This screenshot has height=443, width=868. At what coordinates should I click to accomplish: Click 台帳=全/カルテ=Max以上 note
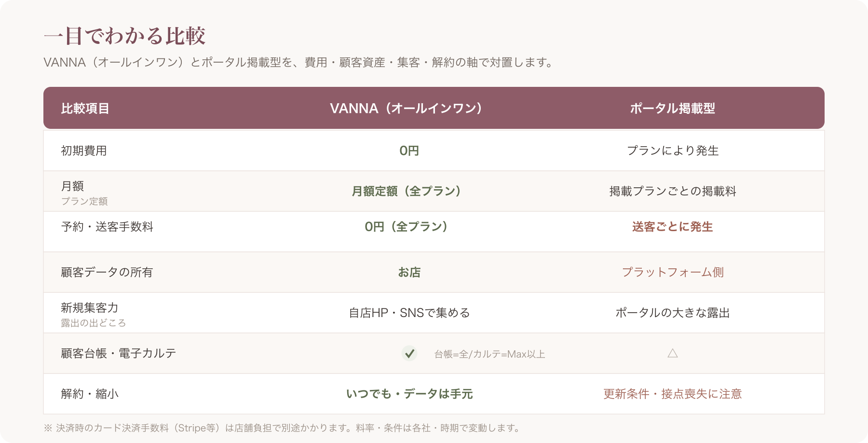(489, 354)
